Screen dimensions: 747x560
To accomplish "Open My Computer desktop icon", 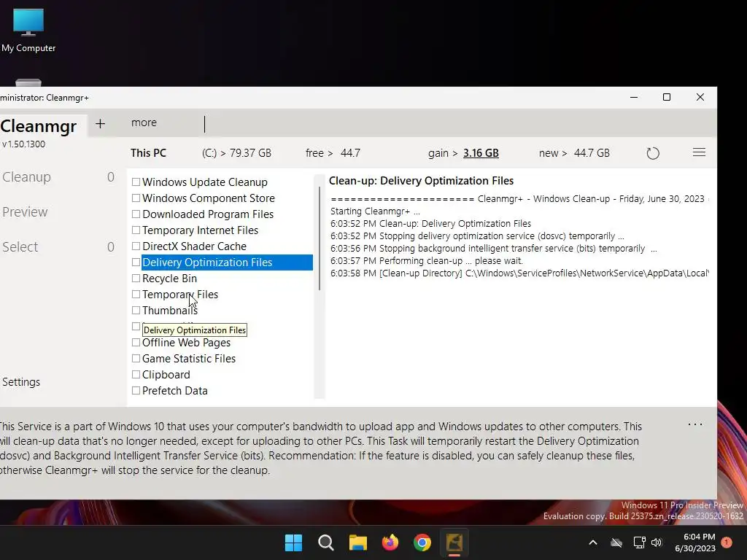I will (28, 30).
